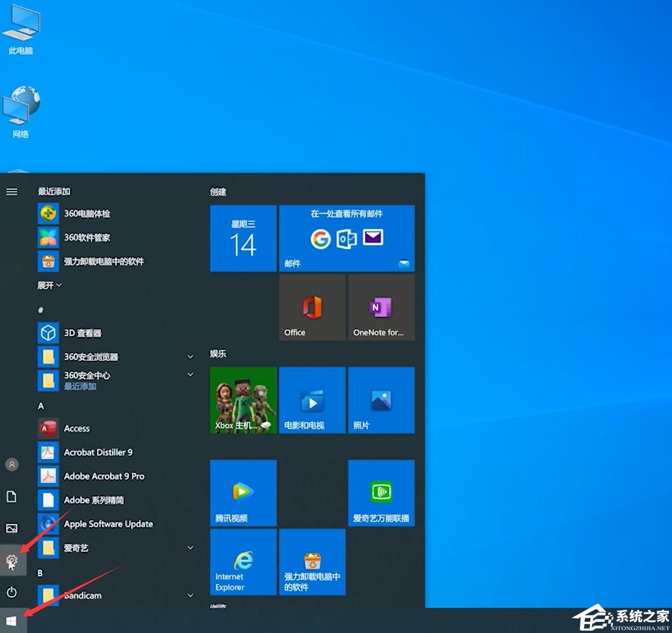Click 展开 to expand recently added
This screenshot has height=633, width=672.
tap(50, 285)
